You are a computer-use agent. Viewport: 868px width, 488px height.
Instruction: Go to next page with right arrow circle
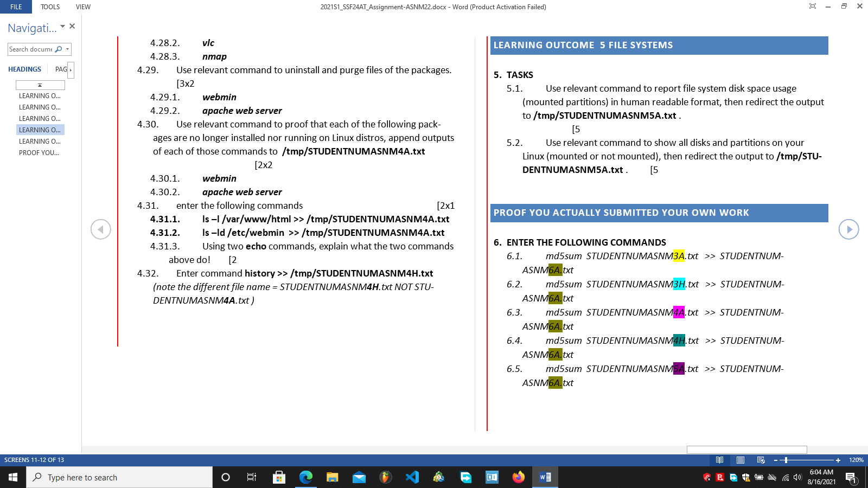[848, 229]
